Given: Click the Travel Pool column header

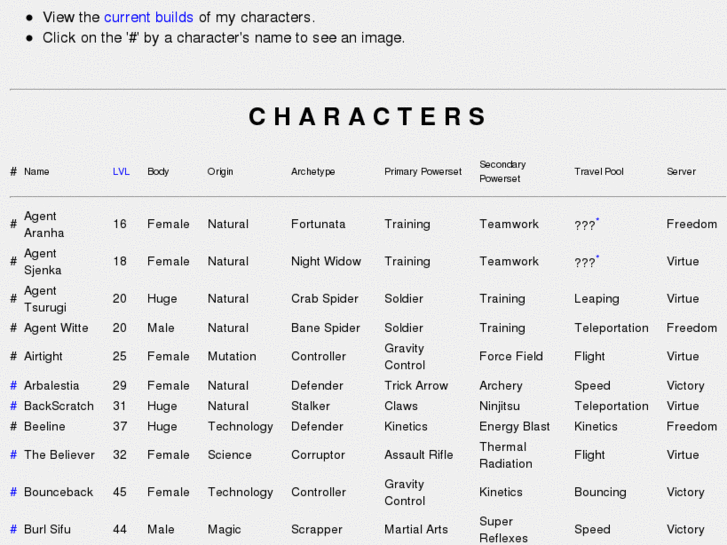Looking at the screenshot, I should (x=599, y=172).
